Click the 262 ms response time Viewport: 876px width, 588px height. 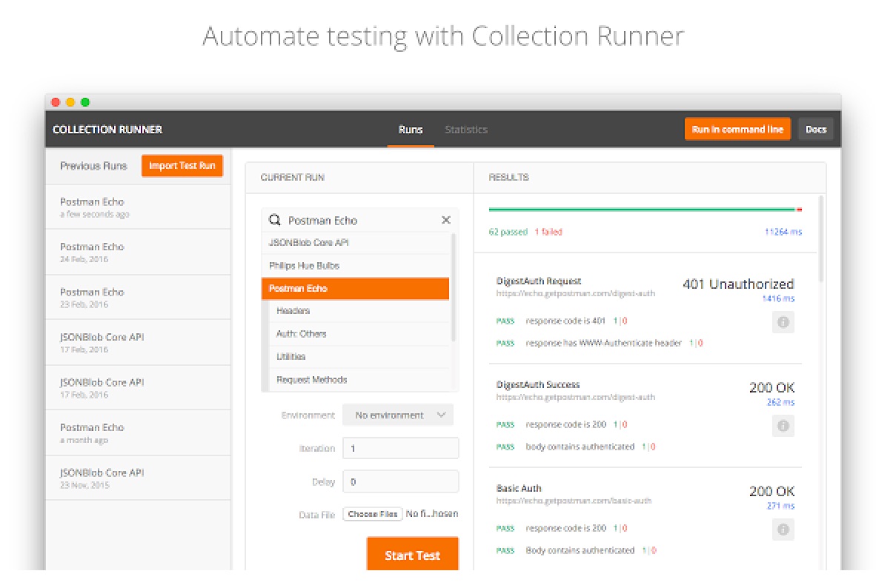(780, 402)
